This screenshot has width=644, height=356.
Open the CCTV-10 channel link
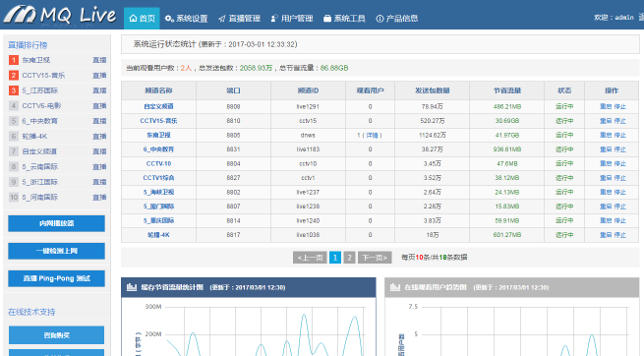pos(158,163)
